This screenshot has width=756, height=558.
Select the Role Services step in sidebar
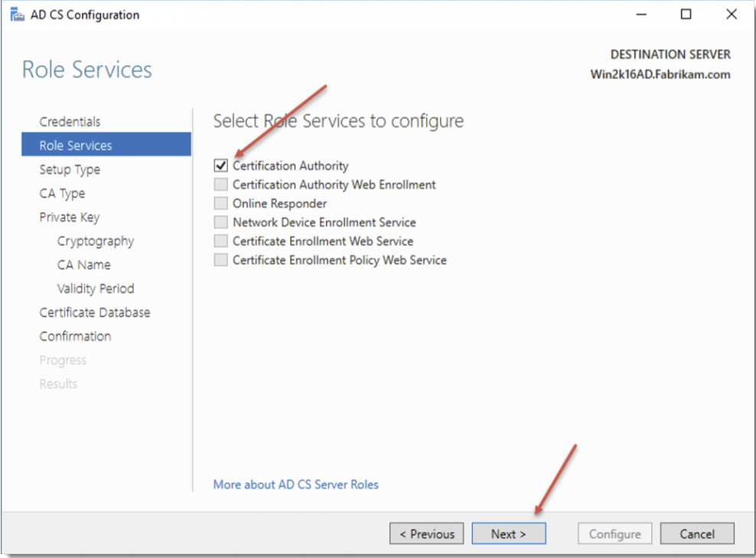coord(106,145)
